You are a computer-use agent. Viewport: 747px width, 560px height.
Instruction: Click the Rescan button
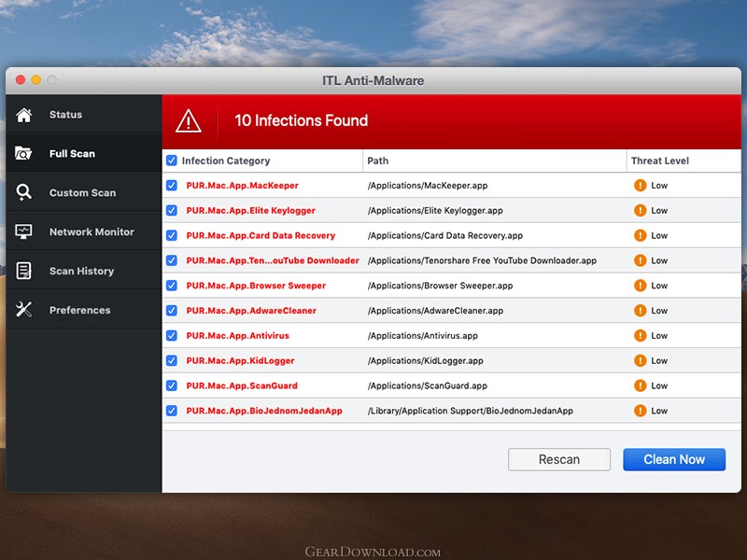(x=558, y=459)
